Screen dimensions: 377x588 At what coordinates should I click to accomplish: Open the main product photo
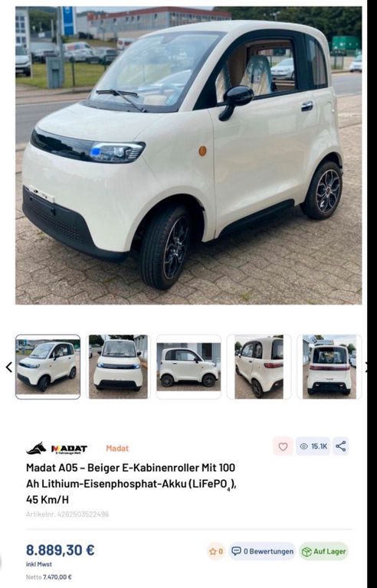[188, 155]
